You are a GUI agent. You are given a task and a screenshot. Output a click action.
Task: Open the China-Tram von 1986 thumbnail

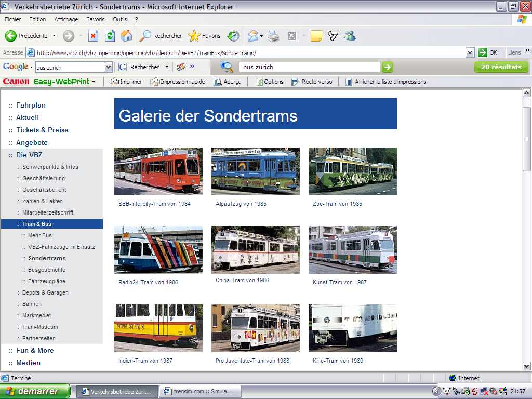pos(255,249)
